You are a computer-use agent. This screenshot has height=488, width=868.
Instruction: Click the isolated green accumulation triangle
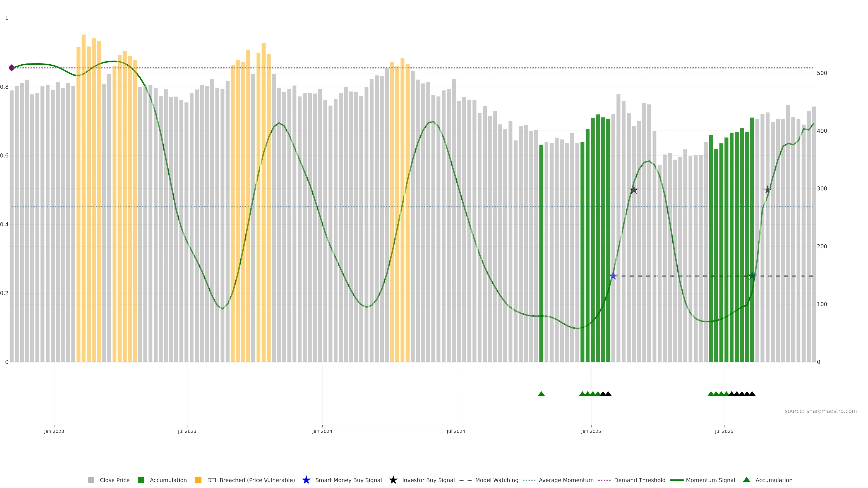tap(541, 394)
